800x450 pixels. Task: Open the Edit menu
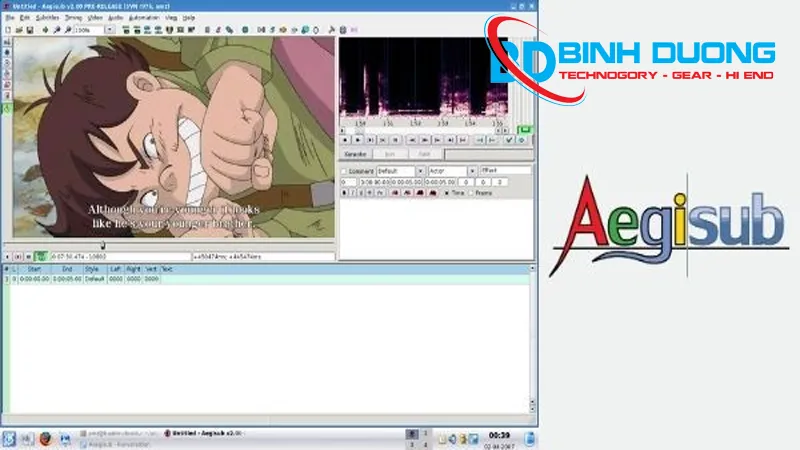click(24, 18)
